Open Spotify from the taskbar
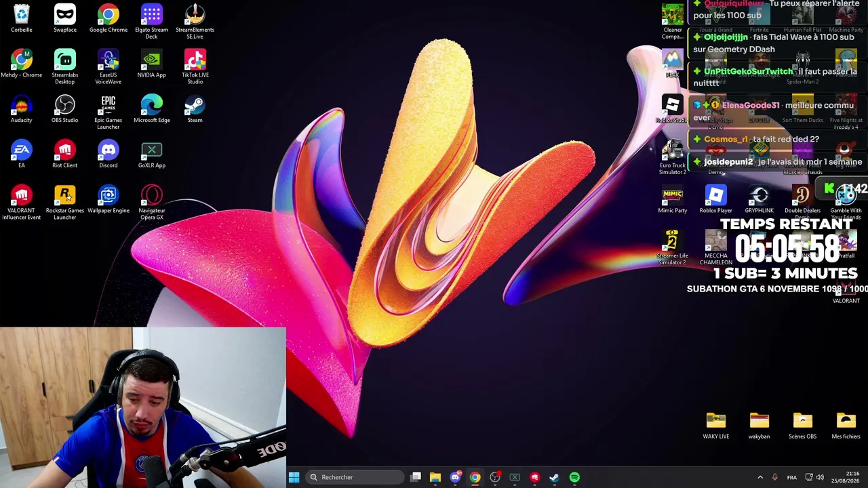868x488 pixels. tap(574, 477)
